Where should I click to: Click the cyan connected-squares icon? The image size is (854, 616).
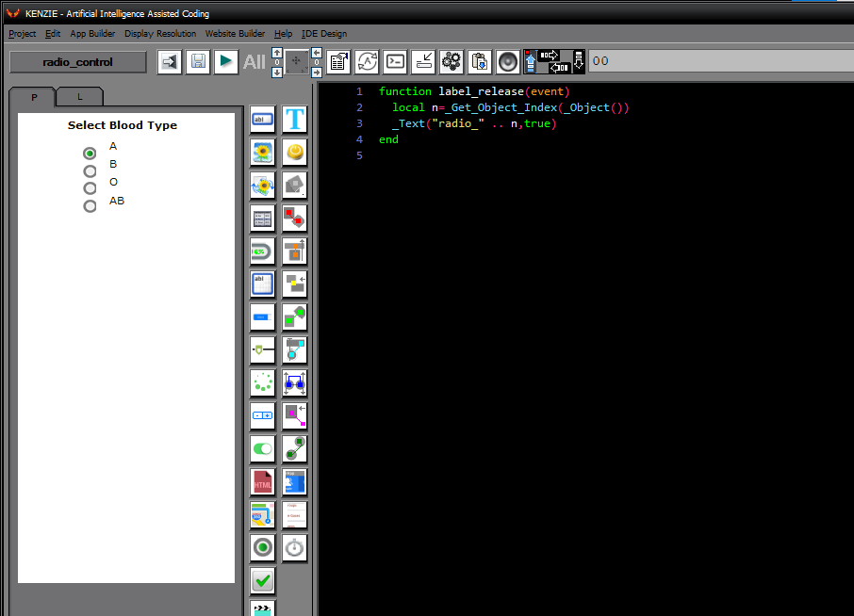point(295,349)
